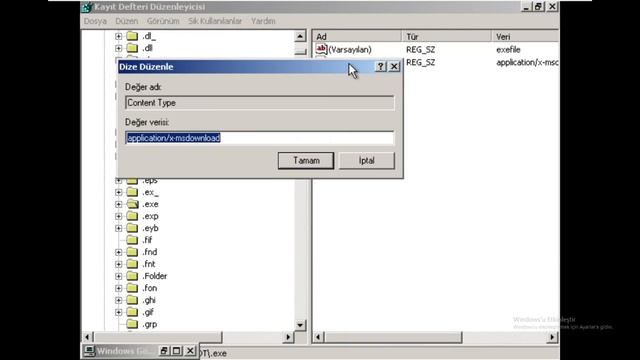
Task: Click tree pane horizontal scrollbar thumb
Action: tap(158, 337)
